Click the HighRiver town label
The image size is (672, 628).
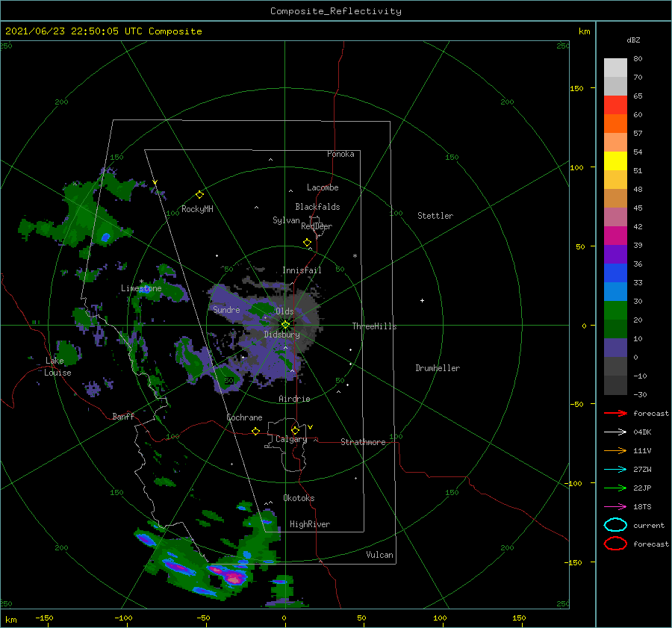pos(310,524)
